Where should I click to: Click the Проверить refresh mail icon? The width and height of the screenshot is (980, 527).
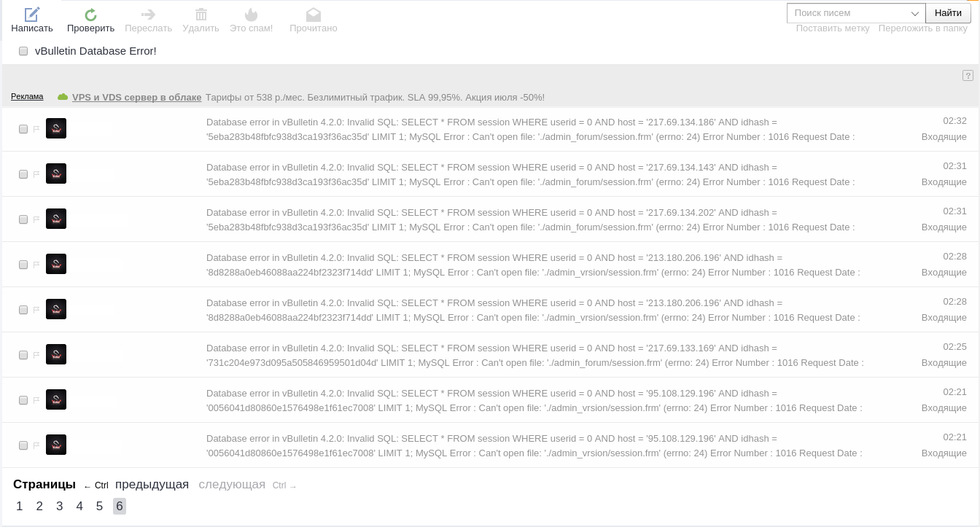[x=90, y=15]
